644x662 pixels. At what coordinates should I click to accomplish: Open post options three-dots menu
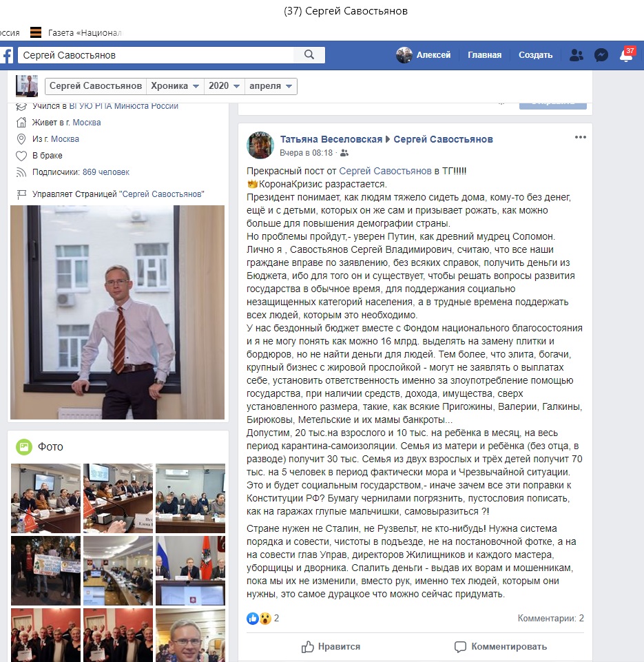point(580,137)
